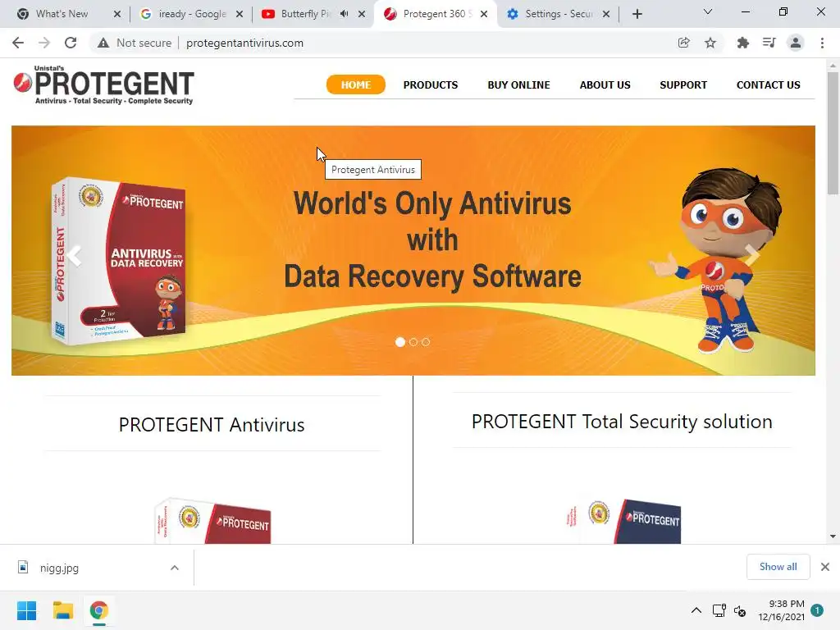Switch to the Settings tab
Viewport: 840px width, 630px height.
click(558, 14)
